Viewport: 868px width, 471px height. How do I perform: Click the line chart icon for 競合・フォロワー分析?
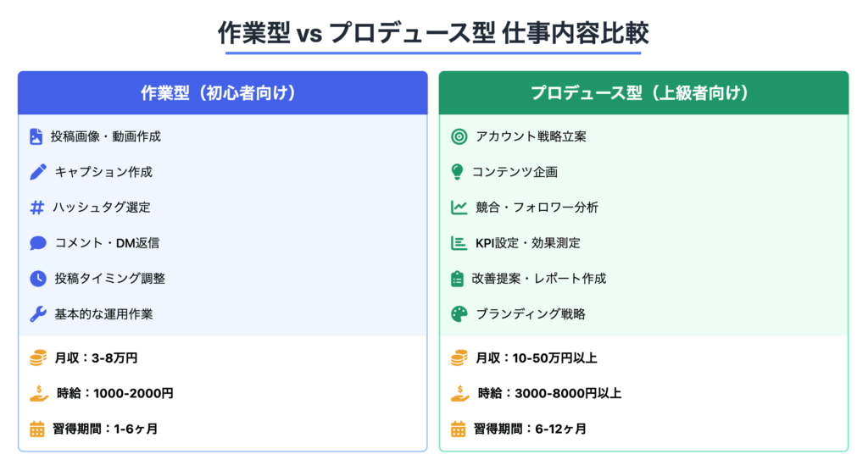pos(459,208)
